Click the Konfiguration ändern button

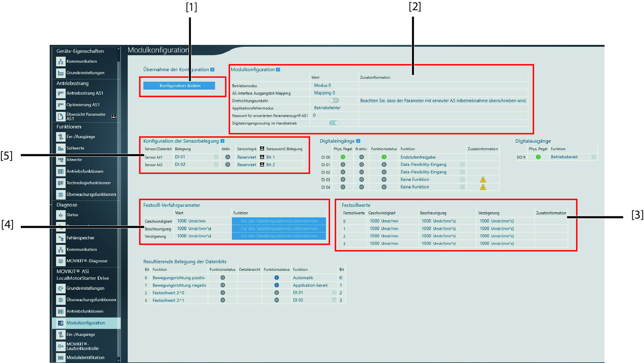(179, 86)
